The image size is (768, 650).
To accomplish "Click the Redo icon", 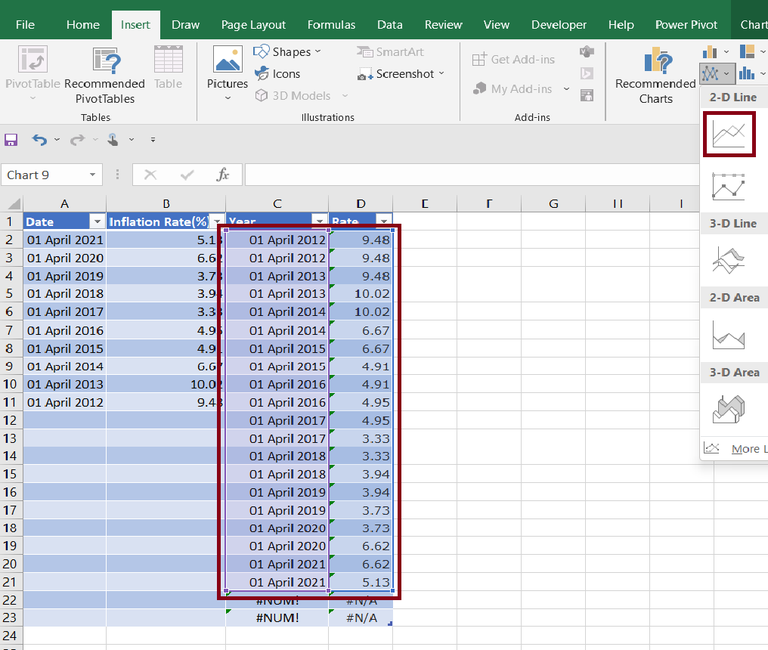I will [x=77, y=140].
